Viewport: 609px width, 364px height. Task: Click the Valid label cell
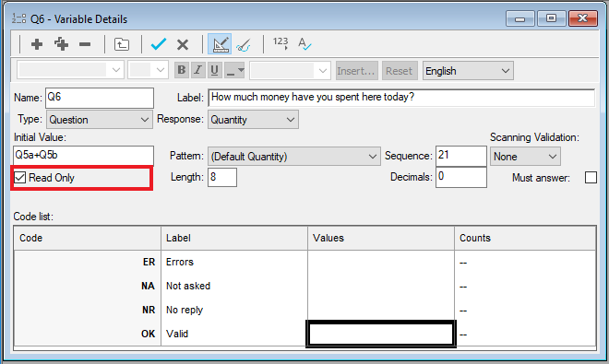pos(234,334)
